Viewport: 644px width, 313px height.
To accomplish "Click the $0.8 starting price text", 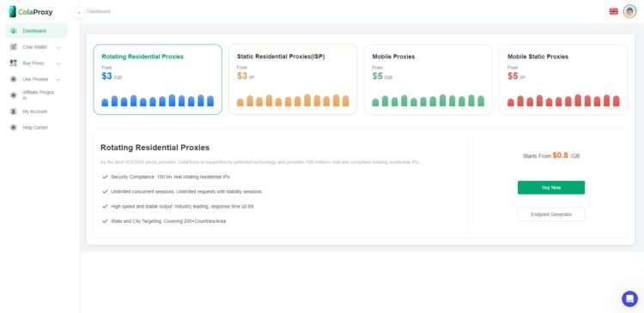I will pyautogui.click(x=560, y=155).
